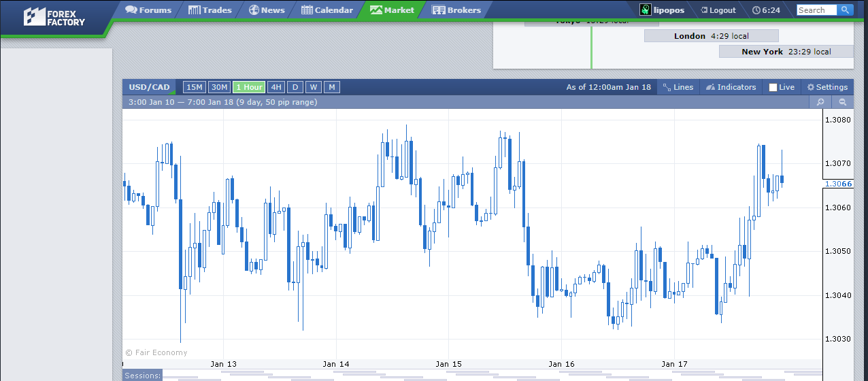The image size is (868, 381).
Task: Click the News globe icon
Action: [254, 10]
